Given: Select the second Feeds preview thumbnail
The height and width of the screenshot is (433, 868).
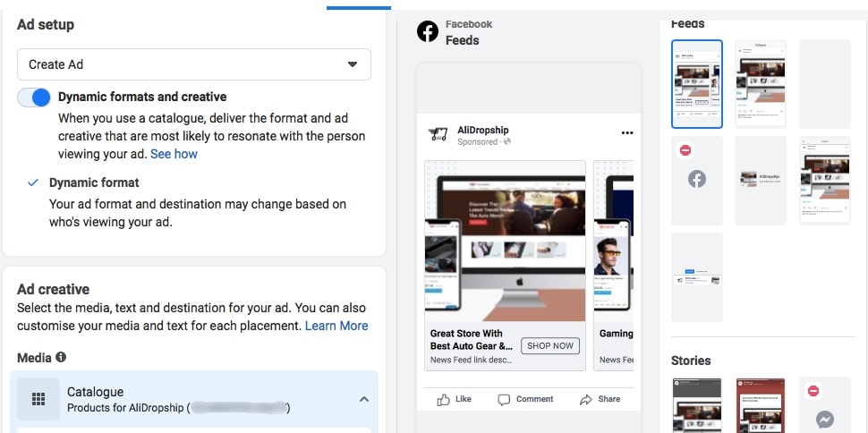Looking at the screenshot, I should point(760,84).
